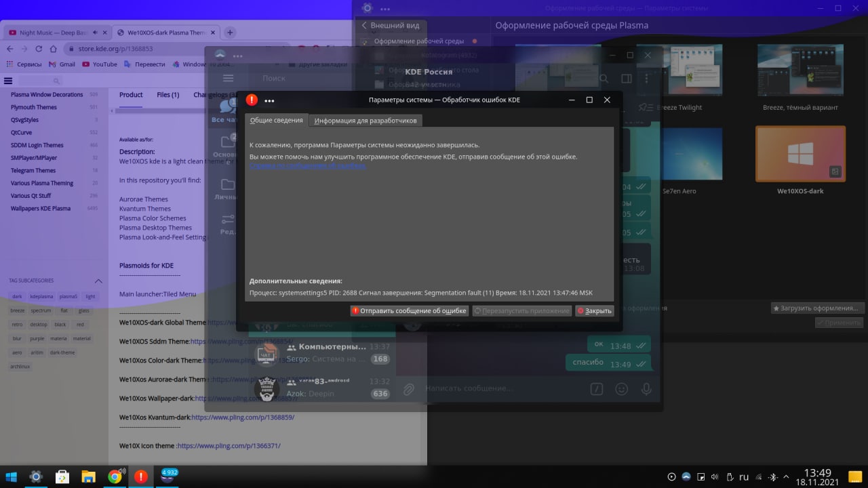Open the We10X Icon theme pling link
Screen dimensions: 868x488
point(229,446)
